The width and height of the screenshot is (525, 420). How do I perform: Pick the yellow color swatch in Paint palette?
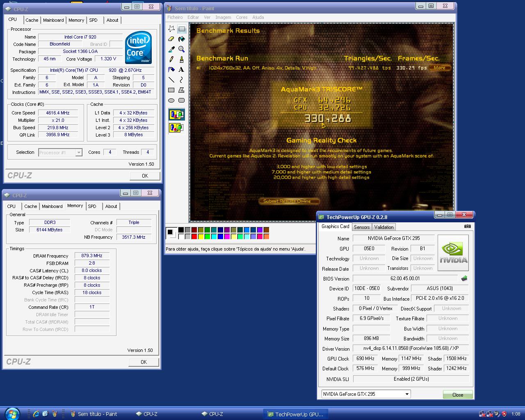pyautogui.click(x=201, y=236)
